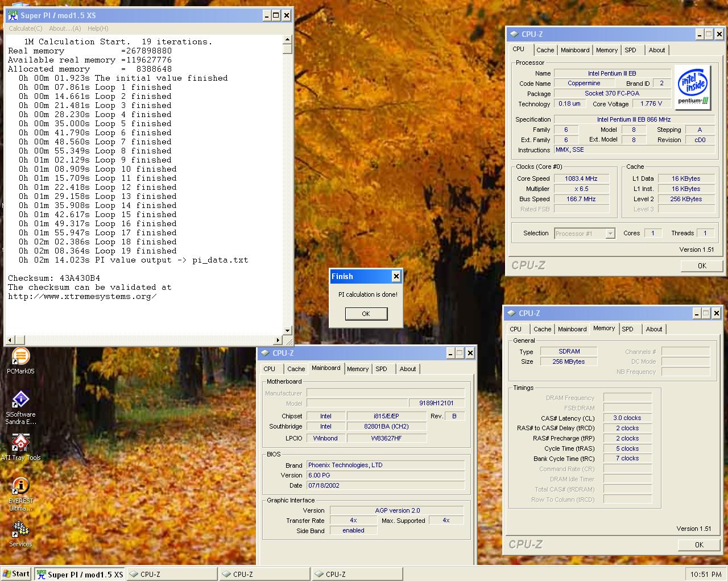Click the xtremesystems.org URL text in Super PI
Image resolution: width=728 pixels, height=582 pixels.
(x=82, y=296)
